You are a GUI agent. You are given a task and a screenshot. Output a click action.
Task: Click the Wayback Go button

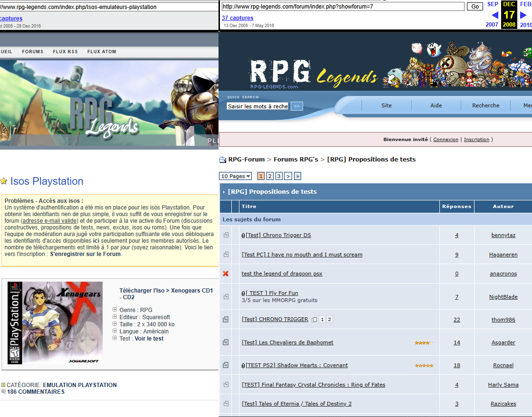coord(475,7)
